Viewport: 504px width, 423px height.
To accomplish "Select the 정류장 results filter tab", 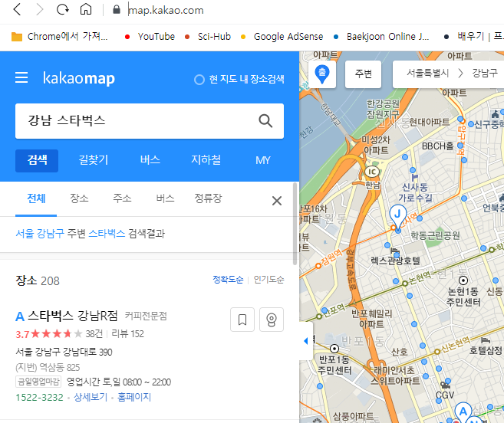I will [x=209, y=198].
